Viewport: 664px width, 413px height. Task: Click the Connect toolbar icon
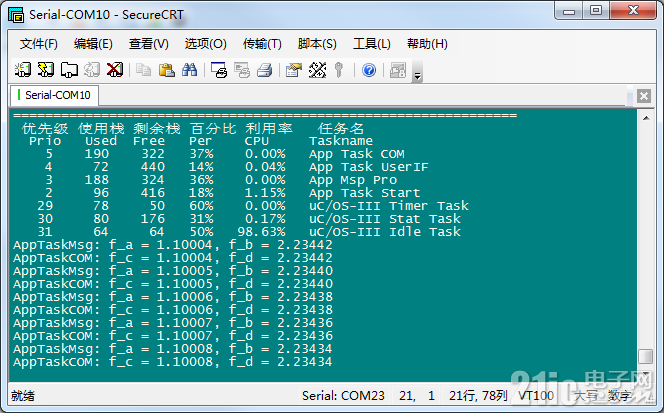22,70
